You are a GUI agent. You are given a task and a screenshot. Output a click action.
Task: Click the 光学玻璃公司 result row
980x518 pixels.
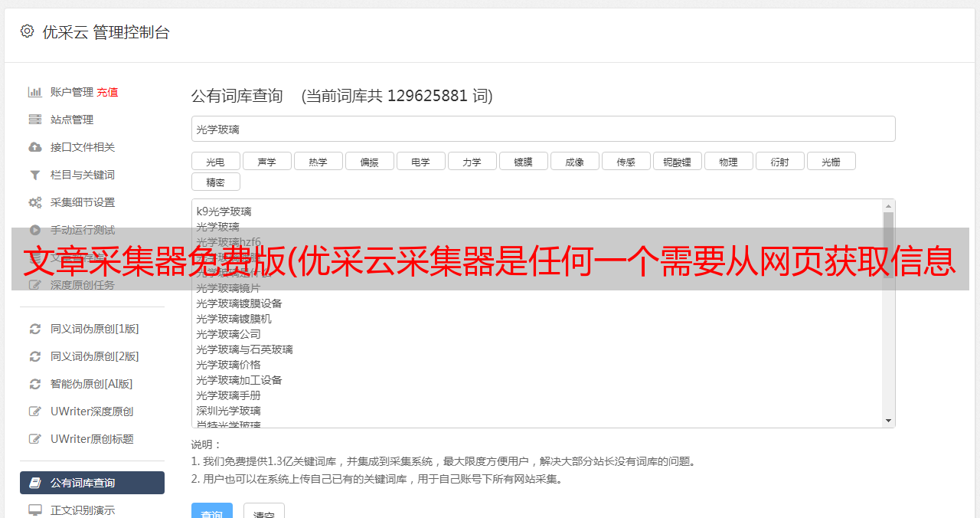pos(228,334)
